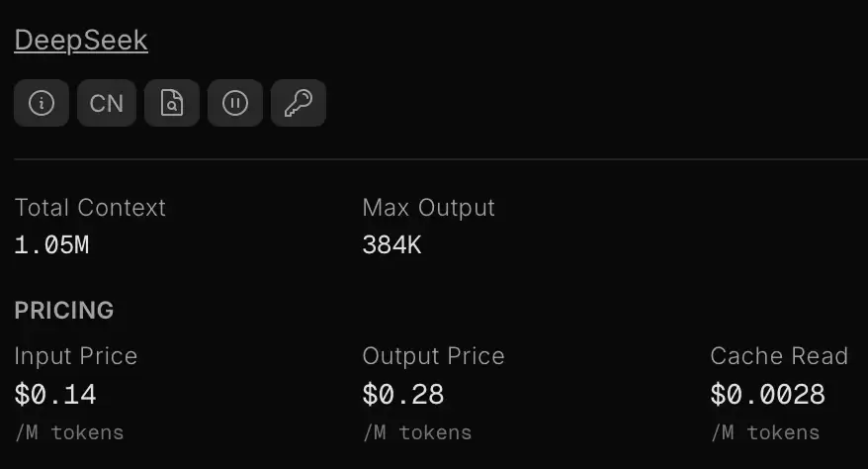Click the Output Price label
This screenshot has height=469, width=868.
tap(433, 356)
